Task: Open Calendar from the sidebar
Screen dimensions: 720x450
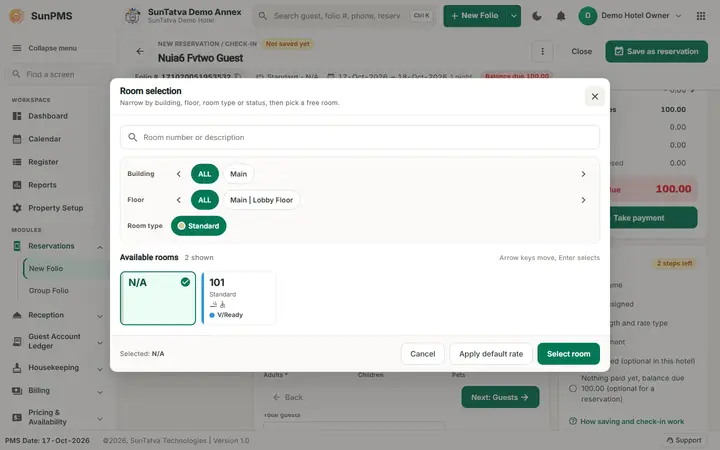Action: click(45, 139)
